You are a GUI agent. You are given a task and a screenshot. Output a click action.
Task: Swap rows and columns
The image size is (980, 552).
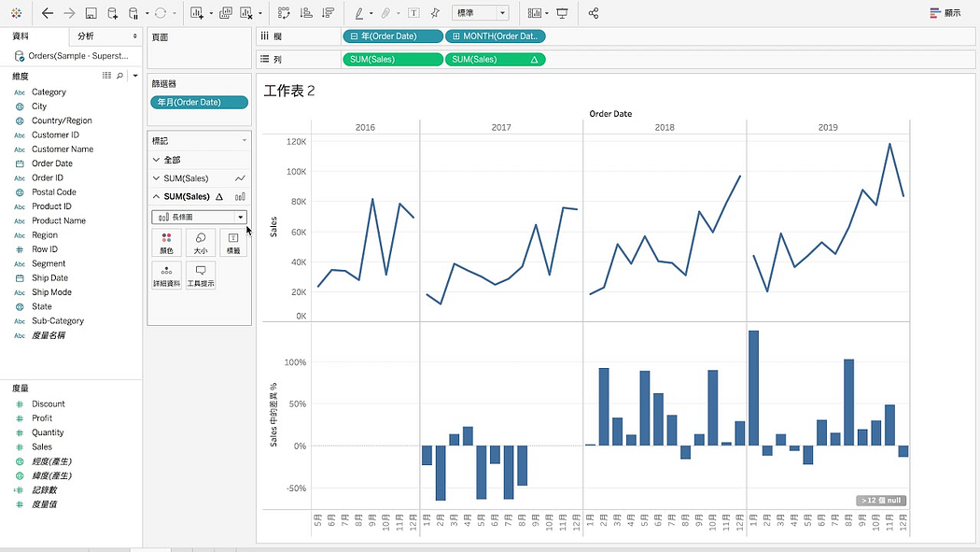pos(284,13)
